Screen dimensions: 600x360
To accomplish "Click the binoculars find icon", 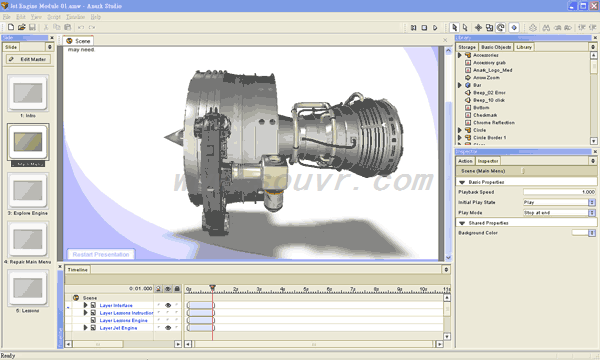I will click(546, 28).
